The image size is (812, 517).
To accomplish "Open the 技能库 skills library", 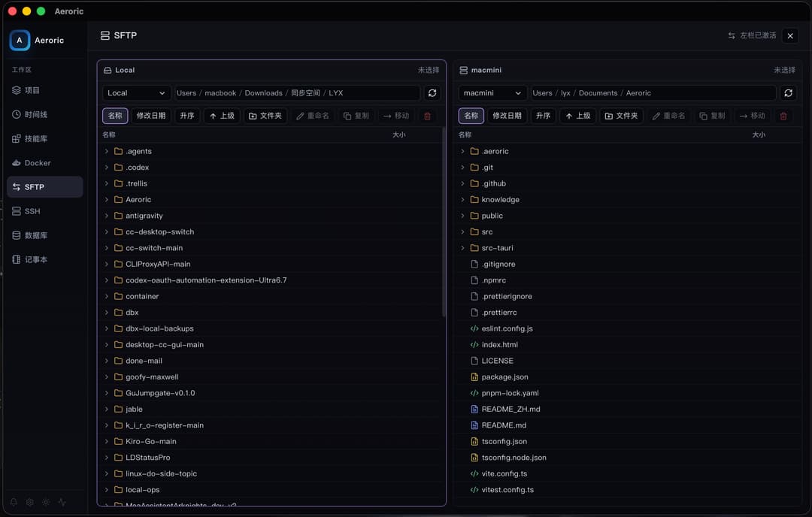I will [x=44, y=139].
